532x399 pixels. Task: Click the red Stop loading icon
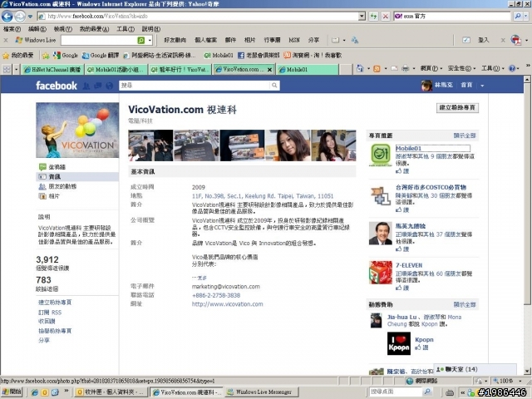386,16
